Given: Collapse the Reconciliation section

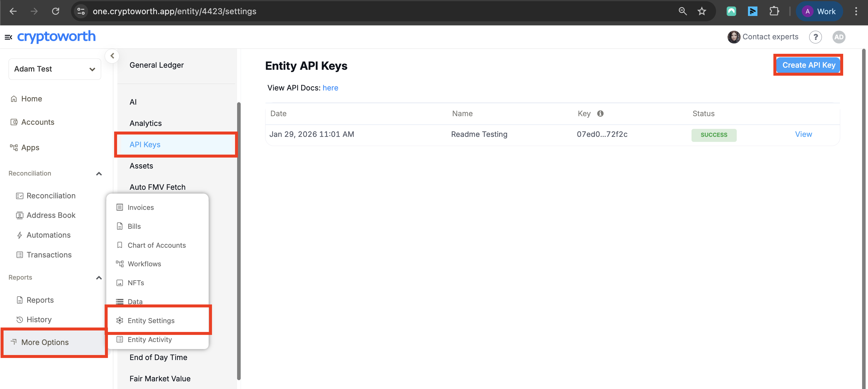Looking at the screenshot, I should coord(99,174).
